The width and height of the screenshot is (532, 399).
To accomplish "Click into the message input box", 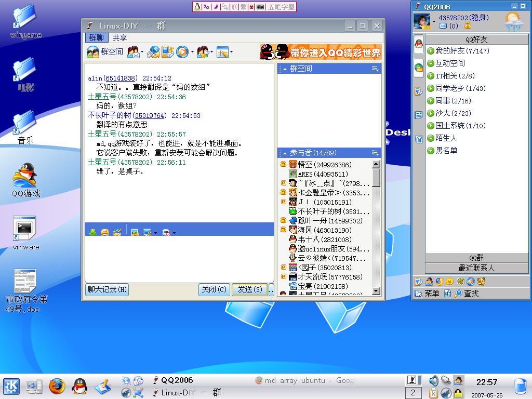I will tap(179, 259).
